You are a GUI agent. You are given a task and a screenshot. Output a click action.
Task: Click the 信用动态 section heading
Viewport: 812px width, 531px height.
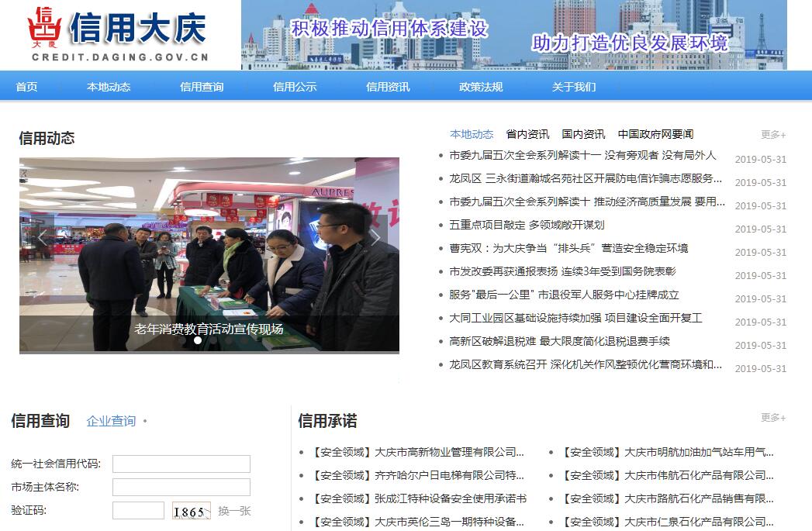(47, 138)
